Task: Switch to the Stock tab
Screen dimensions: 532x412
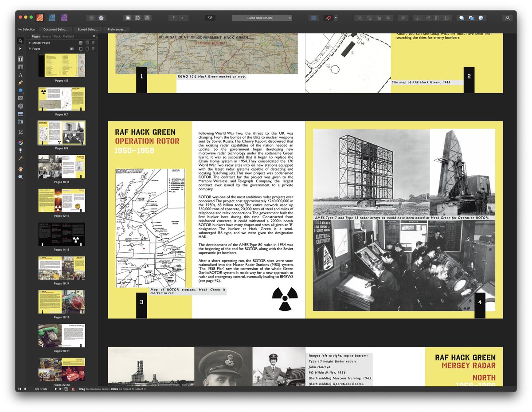Action: pyautogui.click(x=57, y=36)
